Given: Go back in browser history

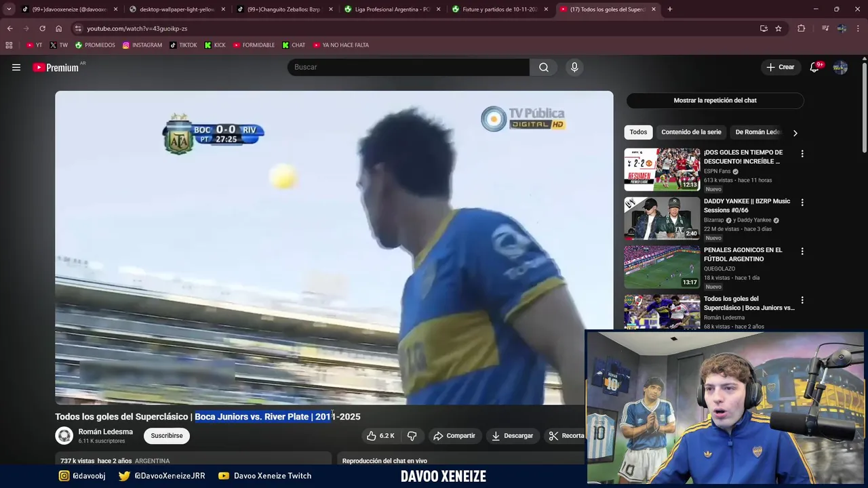Looking at the screenshot, I should click(9, 28).
